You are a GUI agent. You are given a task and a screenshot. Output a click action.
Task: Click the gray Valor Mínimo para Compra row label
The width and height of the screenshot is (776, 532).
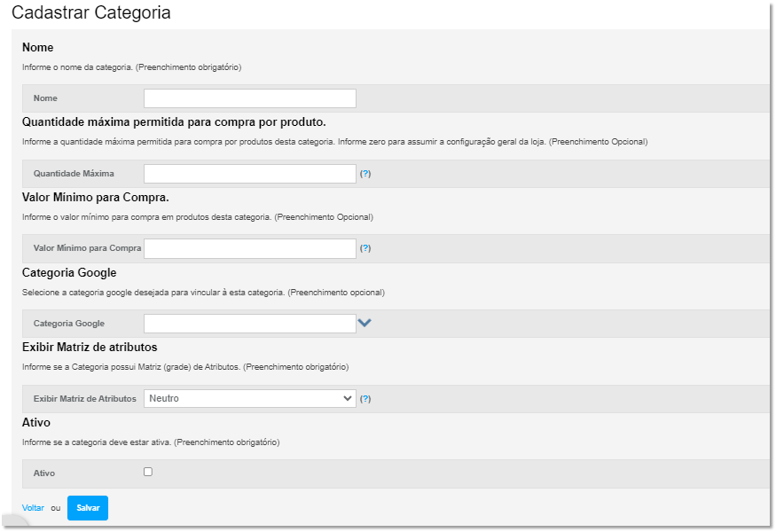[x=87, y=248]
